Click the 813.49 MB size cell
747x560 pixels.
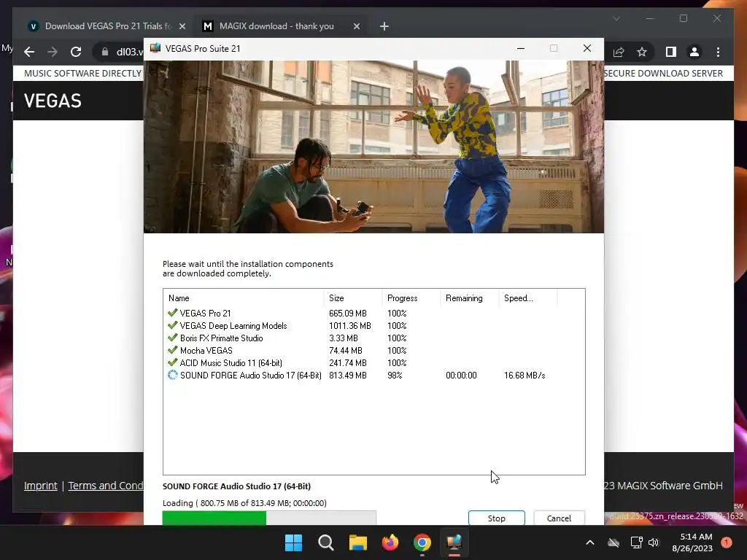[x=348, y=376]
